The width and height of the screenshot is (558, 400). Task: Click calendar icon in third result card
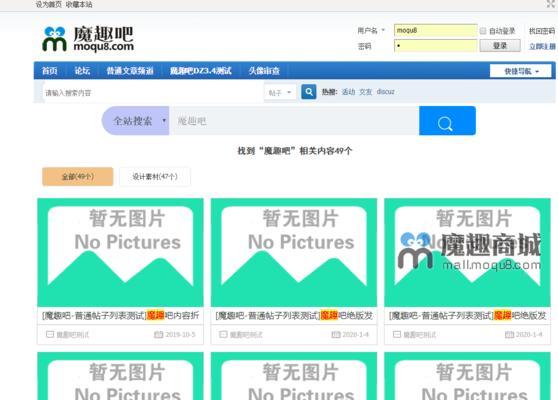[x=509, y=335]
